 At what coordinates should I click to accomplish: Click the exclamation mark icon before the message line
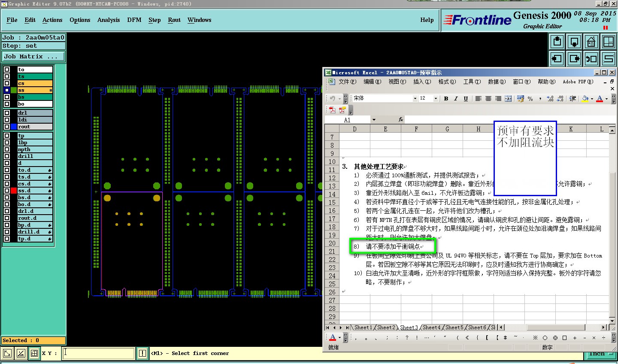pos(142,353)
